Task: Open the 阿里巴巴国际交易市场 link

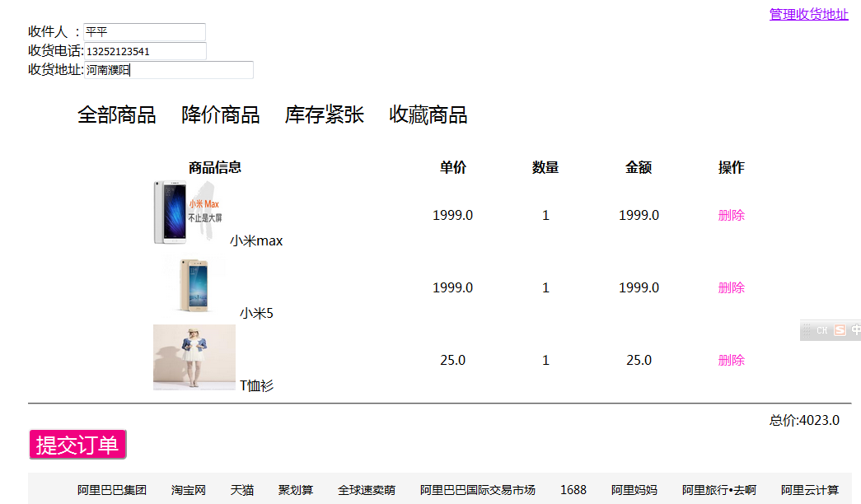Action: tap(477, 490)
